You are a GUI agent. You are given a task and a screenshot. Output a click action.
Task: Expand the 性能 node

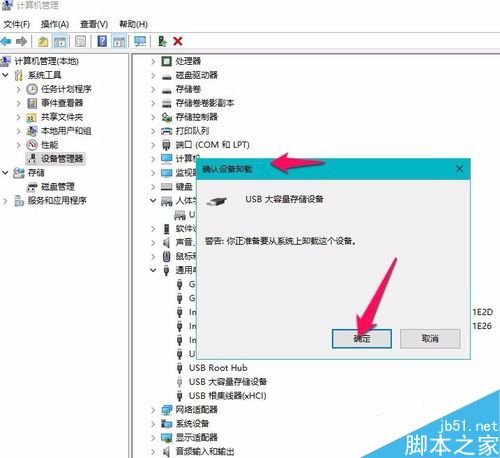tap(19, 145)
